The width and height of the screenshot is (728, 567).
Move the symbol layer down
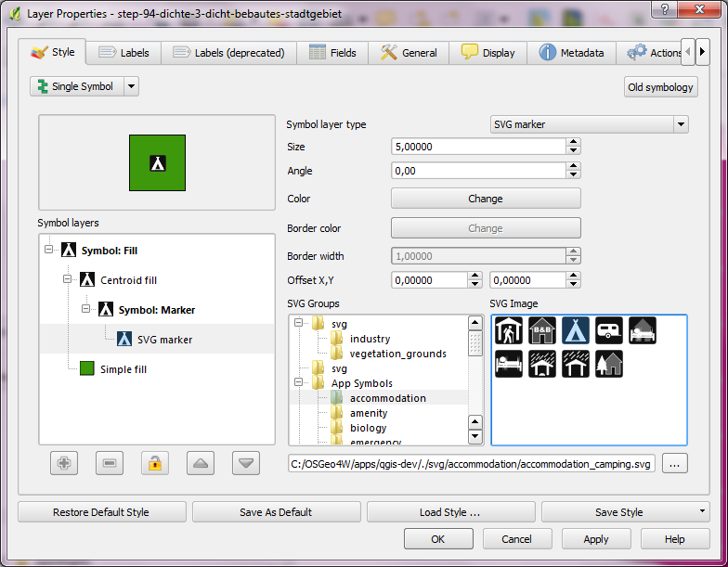coord(245,462)
